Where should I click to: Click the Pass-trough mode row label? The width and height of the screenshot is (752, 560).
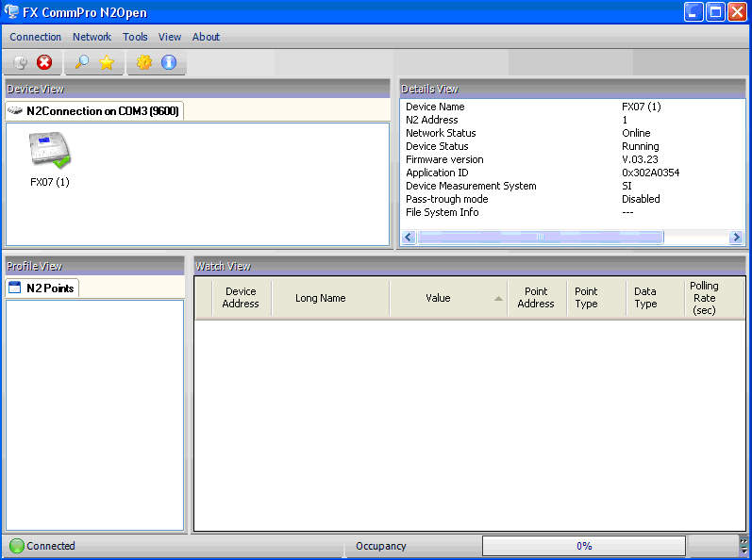pyautogui.click(x=447, y=199)
